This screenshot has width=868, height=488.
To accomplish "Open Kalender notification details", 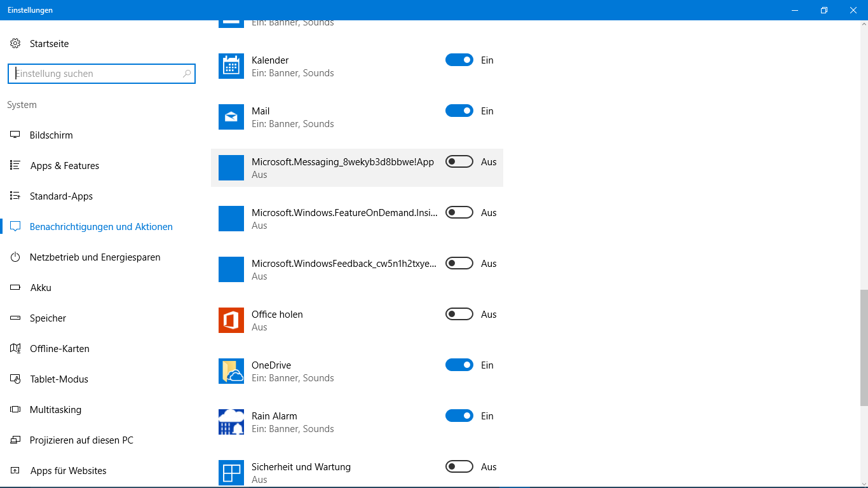I will tap(357, 66).
